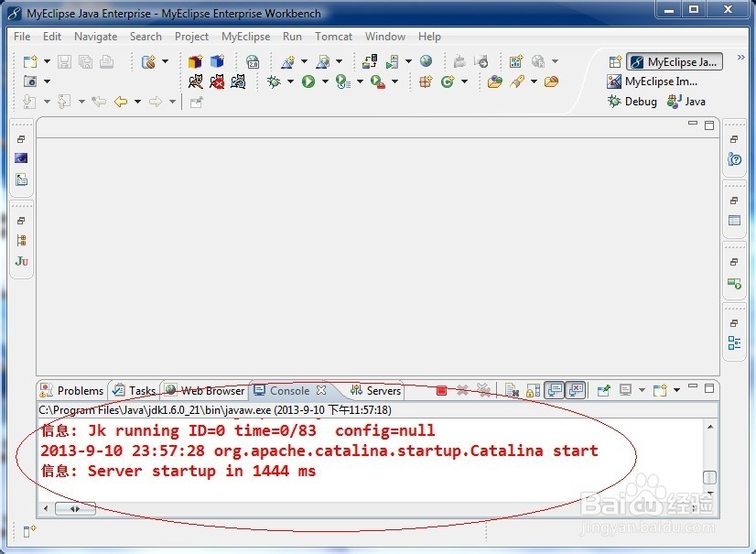Open the File menu

click(22, 37)
